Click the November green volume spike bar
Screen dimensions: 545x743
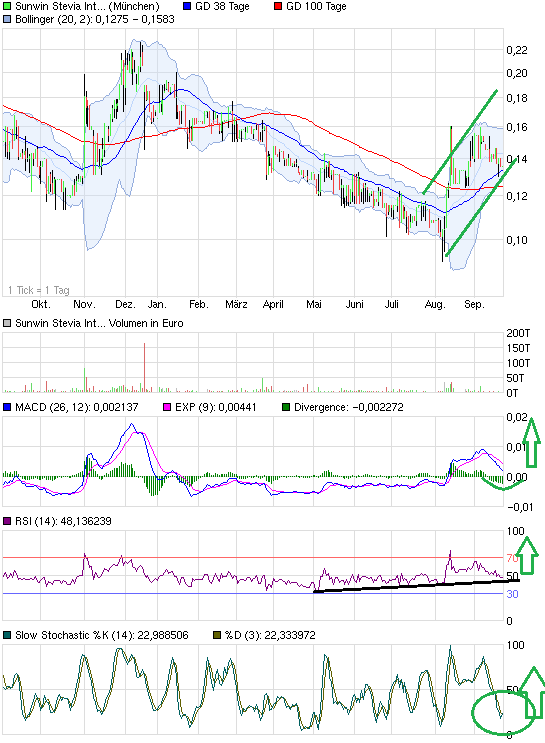(x=85, y=380)
